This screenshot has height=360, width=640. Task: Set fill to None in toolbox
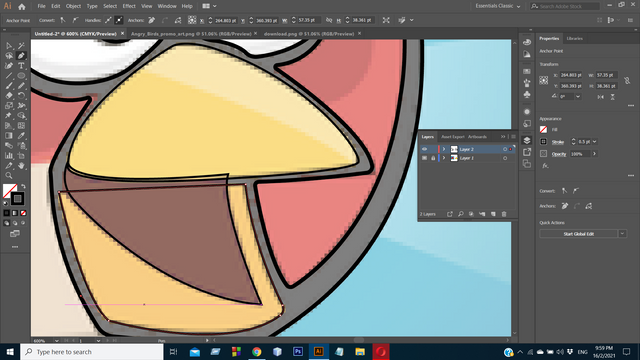coord(23,213)
